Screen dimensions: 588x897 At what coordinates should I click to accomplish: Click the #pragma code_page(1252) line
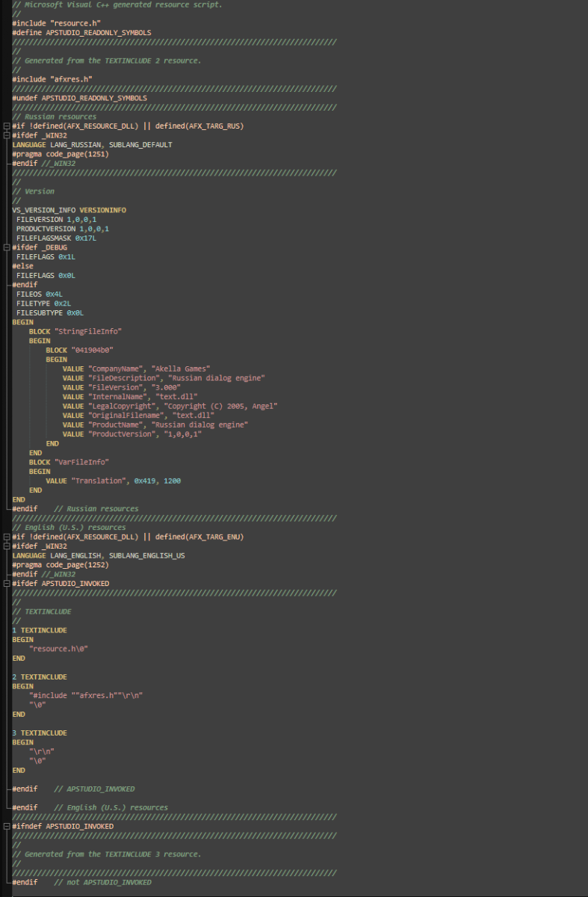point(60,565)
